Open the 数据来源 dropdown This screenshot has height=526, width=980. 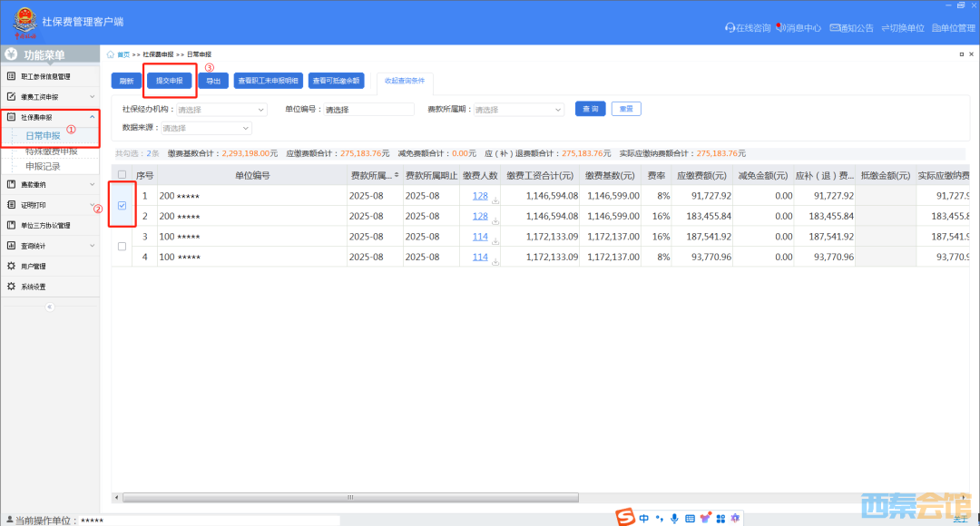coord(207,128)
